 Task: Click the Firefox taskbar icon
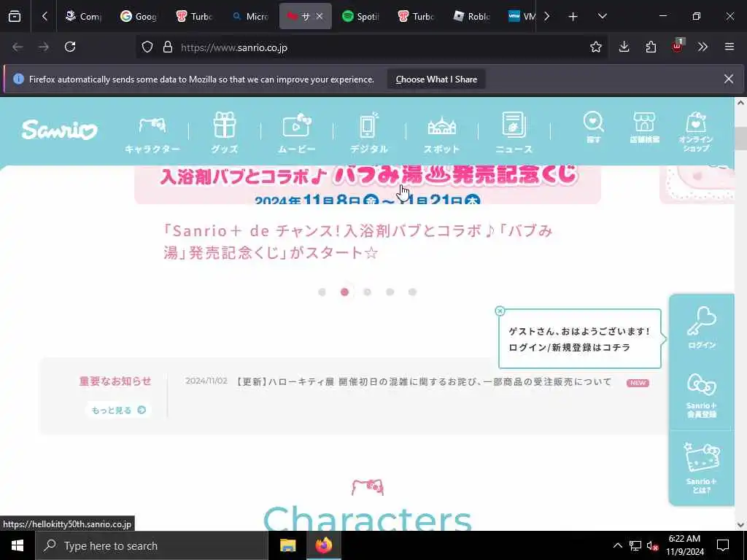pos(323,545)
